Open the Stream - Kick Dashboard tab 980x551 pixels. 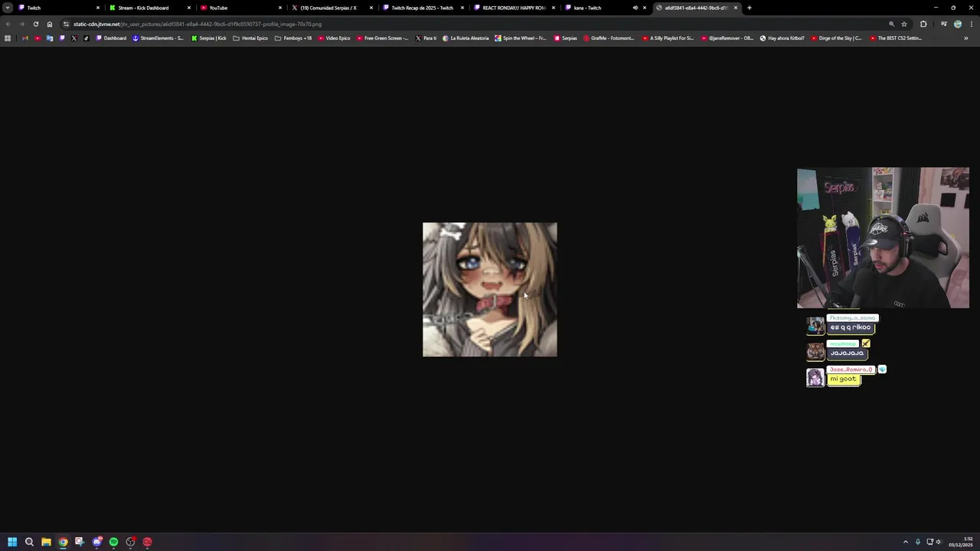tap(149, 8)
